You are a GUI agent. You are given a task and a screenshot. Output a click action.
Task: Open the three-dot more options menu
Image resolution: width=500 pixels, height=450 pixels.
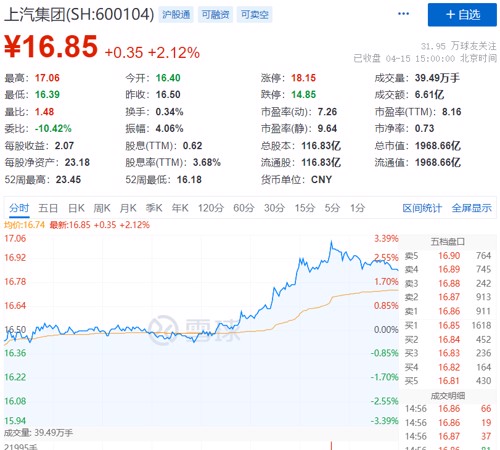[x=403, y=14]
